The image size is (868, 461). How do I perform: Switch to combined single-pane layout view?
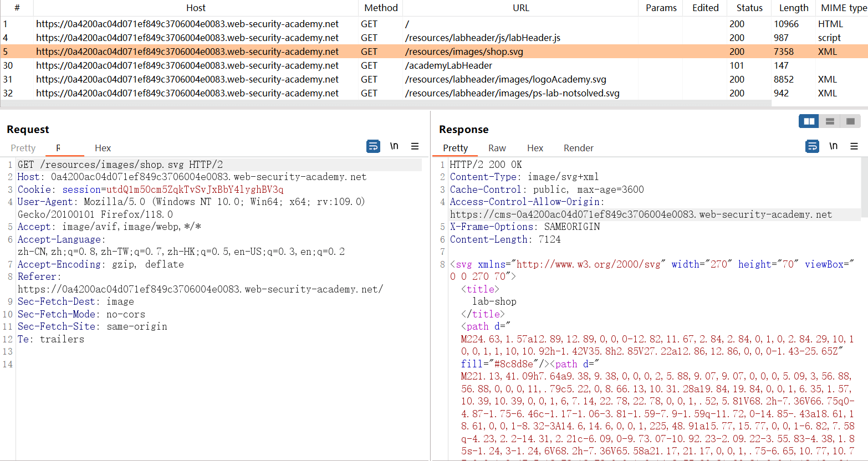tap(850, 121)
